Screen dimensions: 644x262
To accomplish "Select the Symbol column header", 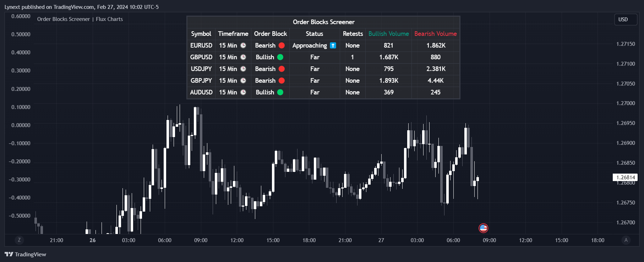I will click(201, 34).
